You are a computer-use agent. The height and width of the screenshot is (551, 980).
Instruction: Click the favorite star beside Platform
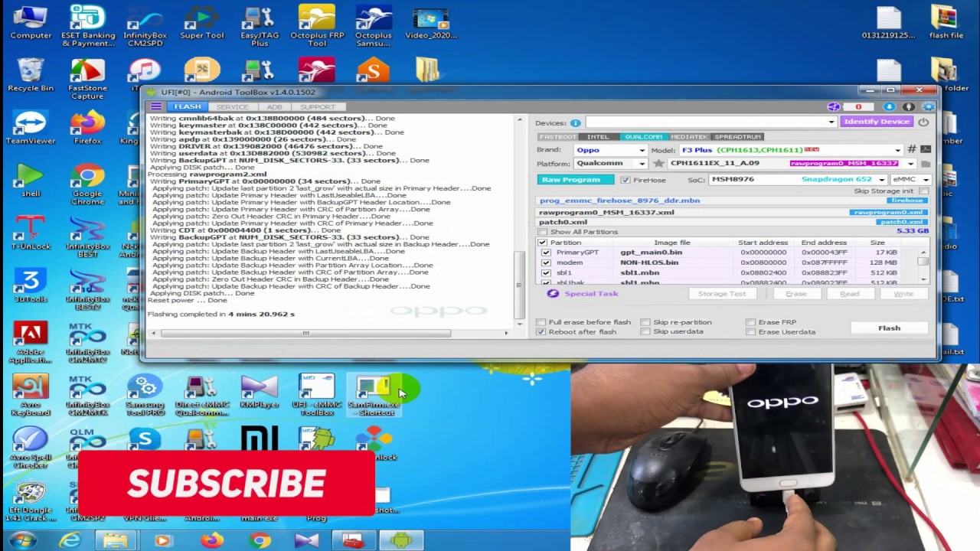[658, 164]
